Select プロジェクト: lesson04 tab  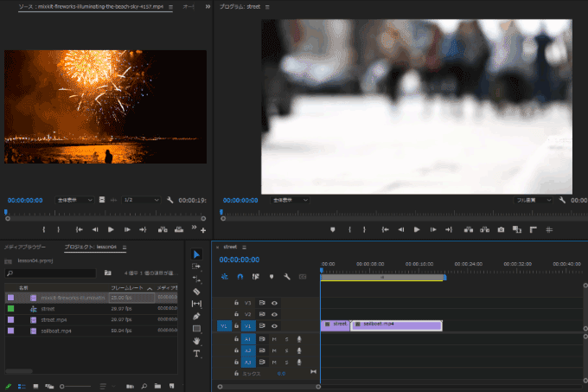tap(90, 247)
